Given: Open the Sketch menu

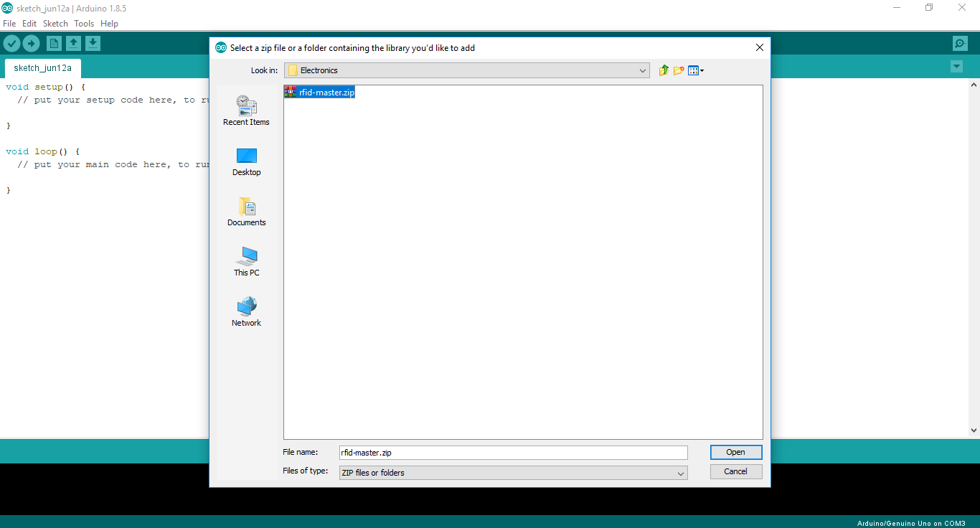Looking at the screenshot, I should pyautogui.click(x=55, y=24).
